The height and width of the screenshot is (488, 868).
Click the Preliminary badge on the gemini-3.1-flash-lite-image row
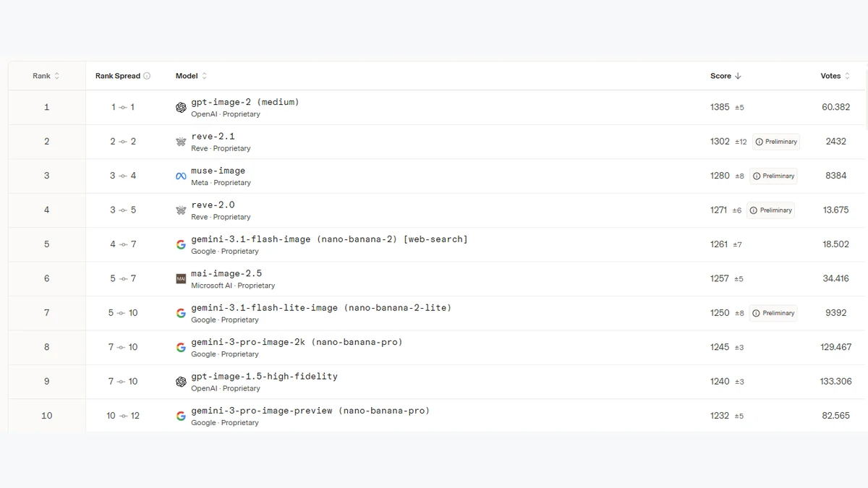pyautogui.click(x=773, y=313)
